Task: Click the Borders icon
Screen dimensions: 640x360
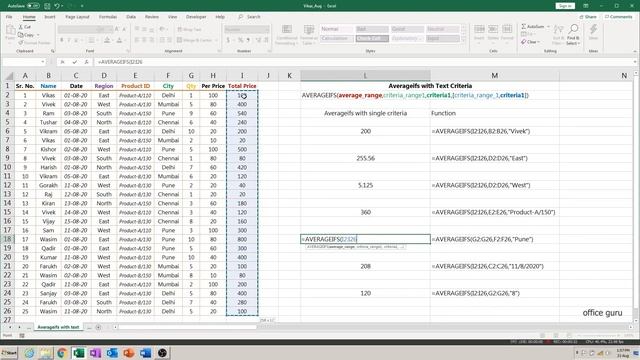Action: pos(91,40)
